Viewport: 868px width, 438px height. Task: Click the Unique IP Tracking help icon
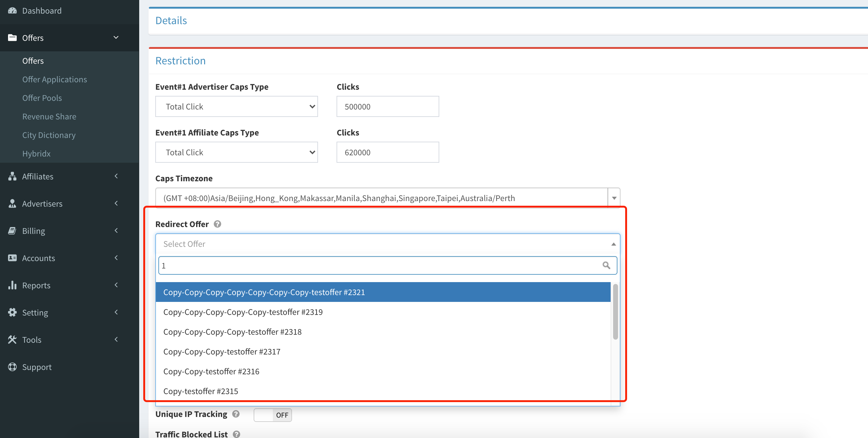coord(236,414)
